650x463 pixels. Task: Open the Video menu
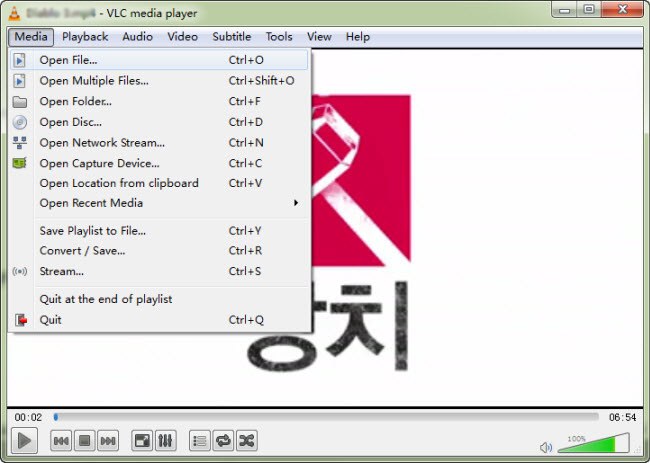click(x=182, y=37)
